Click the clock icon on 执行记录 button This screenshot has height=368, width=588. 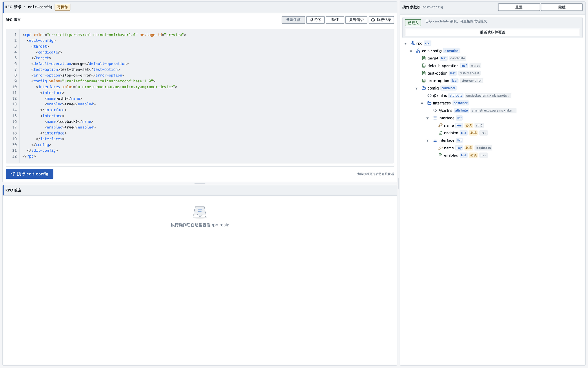373,20
